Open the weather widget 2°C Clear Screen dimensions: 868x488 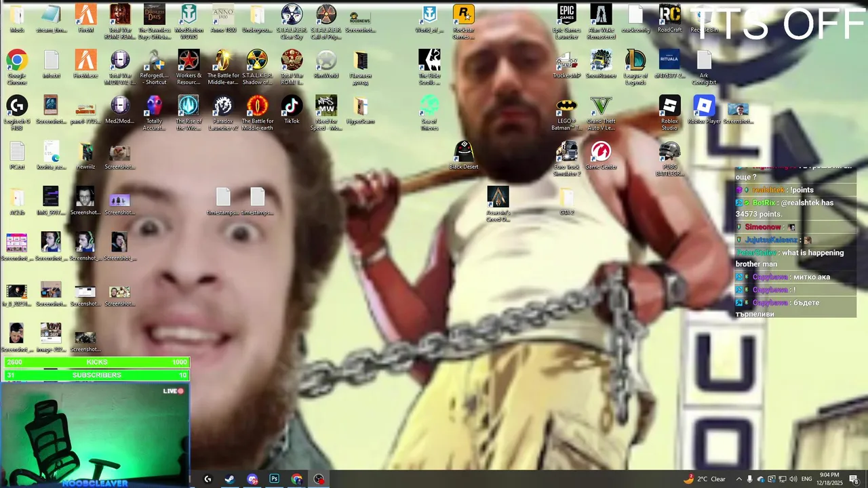[x=705, y=479]
